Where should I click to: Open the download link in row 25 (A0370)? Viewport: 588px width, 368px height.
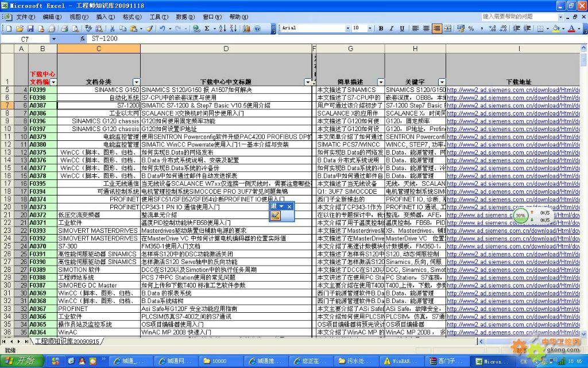[513, 246]
